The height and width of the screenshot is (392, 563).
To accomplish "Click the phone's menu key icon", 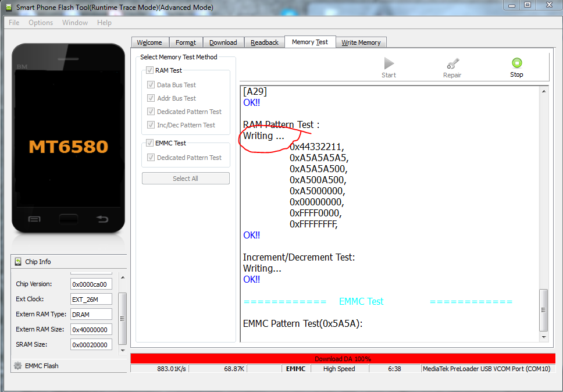I will click(x=34, y=219).
